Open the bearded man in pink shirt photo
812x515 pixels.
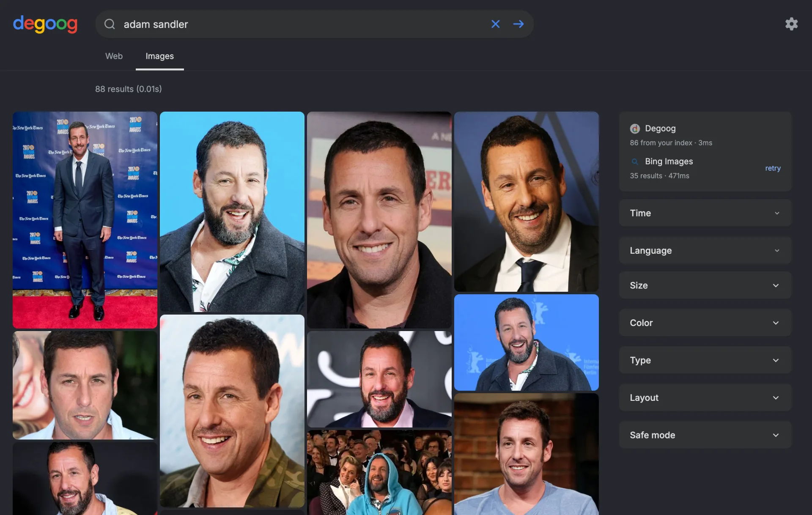click(x=379, y=379)
